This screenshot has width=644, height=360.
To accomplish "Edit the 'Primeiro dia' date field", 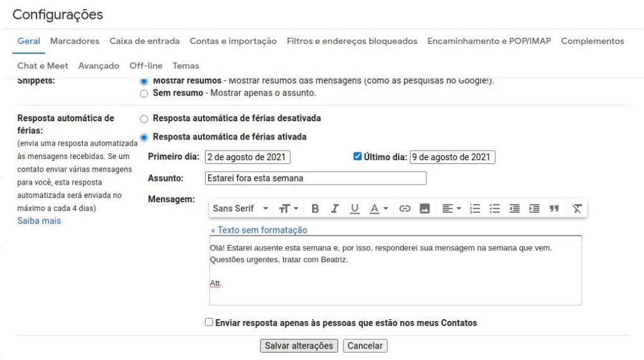I will (x=248, y=157).
